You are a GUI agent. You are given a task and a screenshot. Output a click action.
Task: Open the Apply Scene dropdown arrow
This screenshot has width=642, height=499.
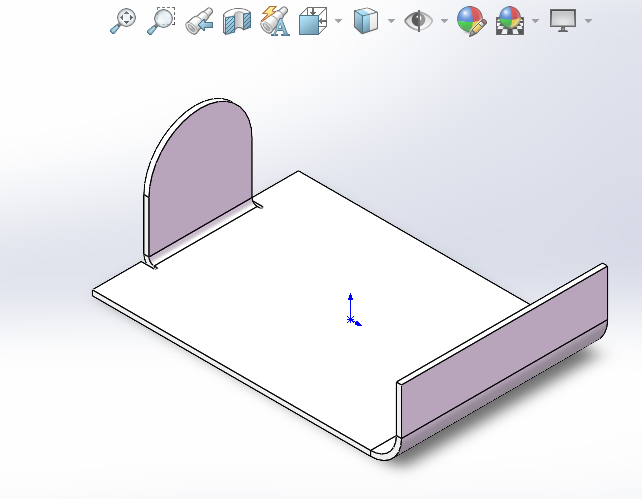point(535,20)
